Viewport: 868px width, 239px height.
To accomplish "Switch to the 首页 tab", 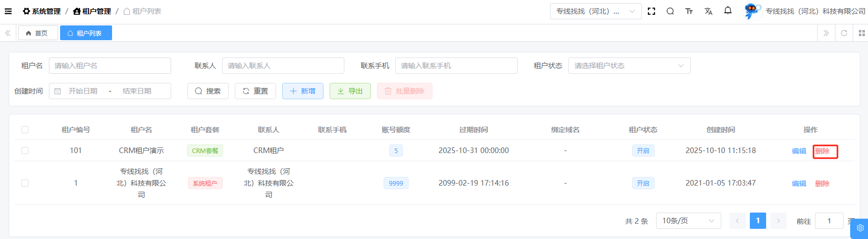I will pyautogui.click(x=38, y=33).
